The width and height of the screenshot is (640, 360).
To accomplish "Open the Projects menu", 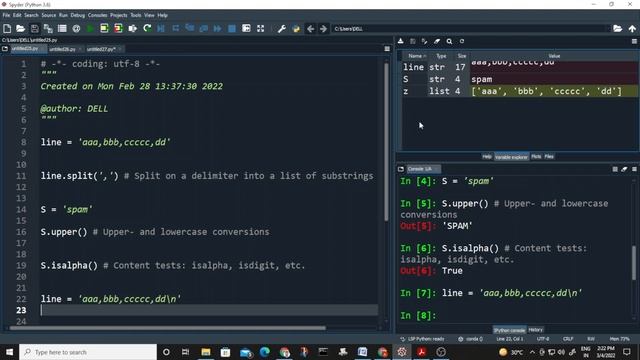I will point(119,15).
